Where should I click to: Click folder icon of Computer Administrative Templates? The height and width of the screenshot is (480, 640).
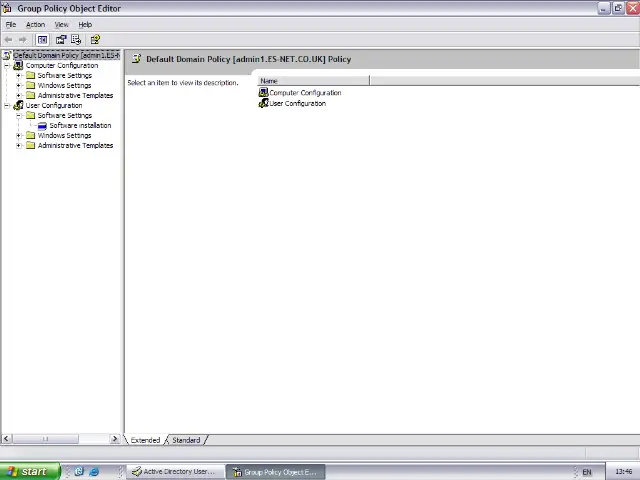coord(31,95)
